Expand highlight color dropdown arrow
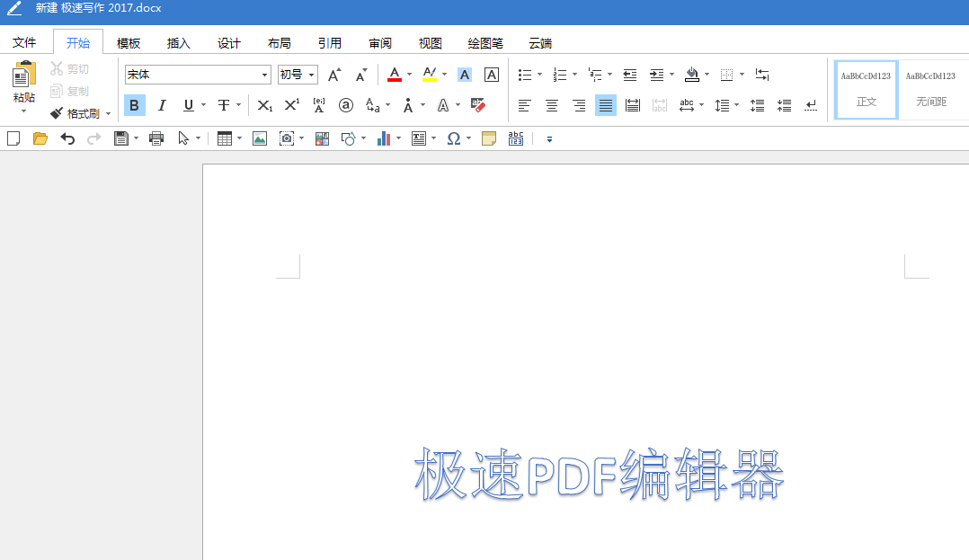969x560 pixels. 444,75
